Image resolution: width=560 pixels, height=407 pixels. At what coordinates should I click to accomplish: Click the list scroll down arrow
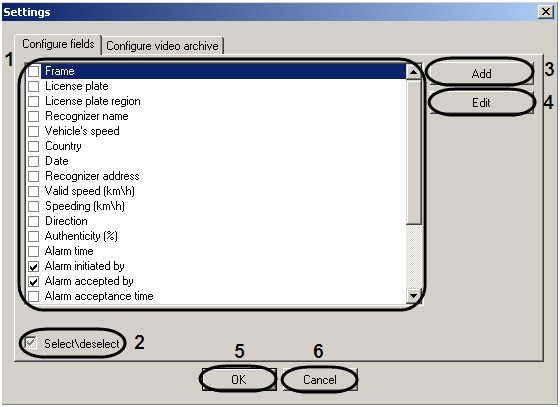coord(414,296)
